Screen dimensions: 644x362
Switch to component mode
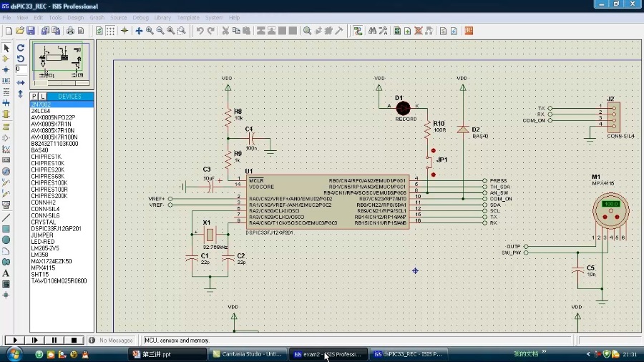6,59
